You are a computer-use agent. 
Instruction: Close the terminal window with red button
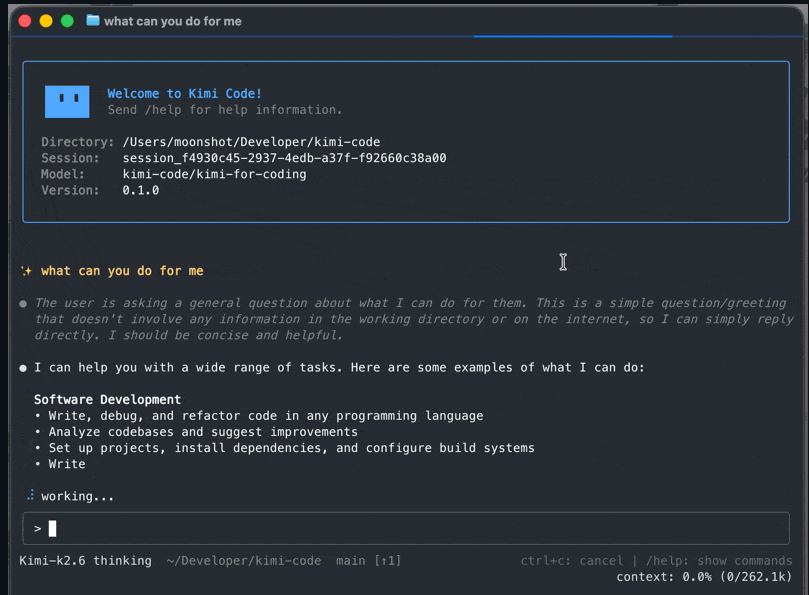[25, 21]
